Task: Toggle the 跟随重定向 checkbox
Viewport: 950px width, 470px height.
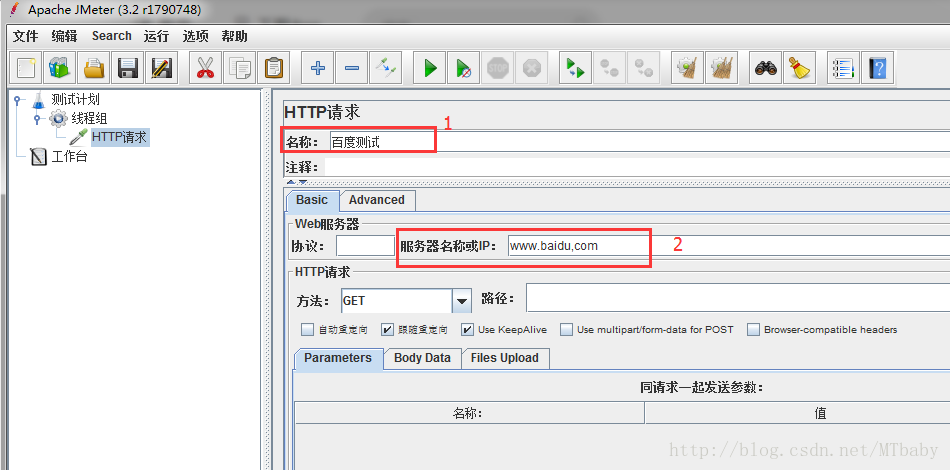Action: (387, 329)
